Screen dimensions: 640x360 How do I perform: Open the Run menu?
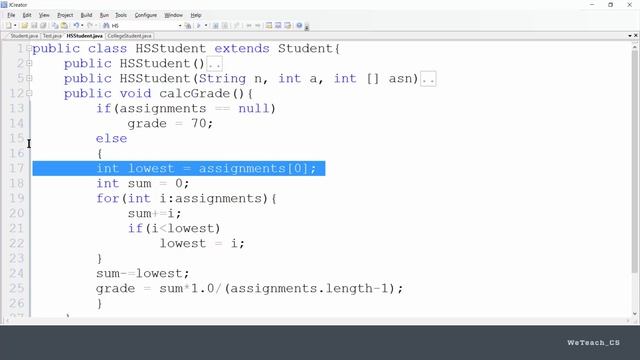tap(104, 15)
